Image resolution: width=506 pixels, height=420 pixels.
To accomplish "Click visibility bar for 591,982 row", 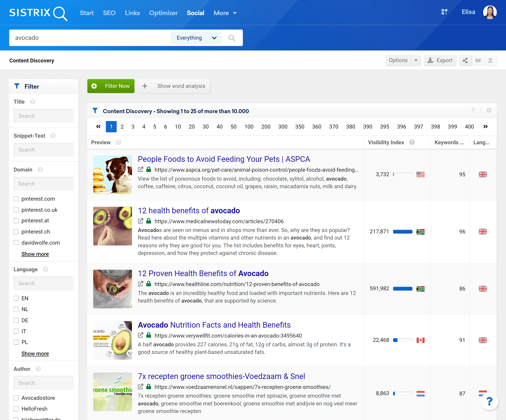I will coord(403,289).
